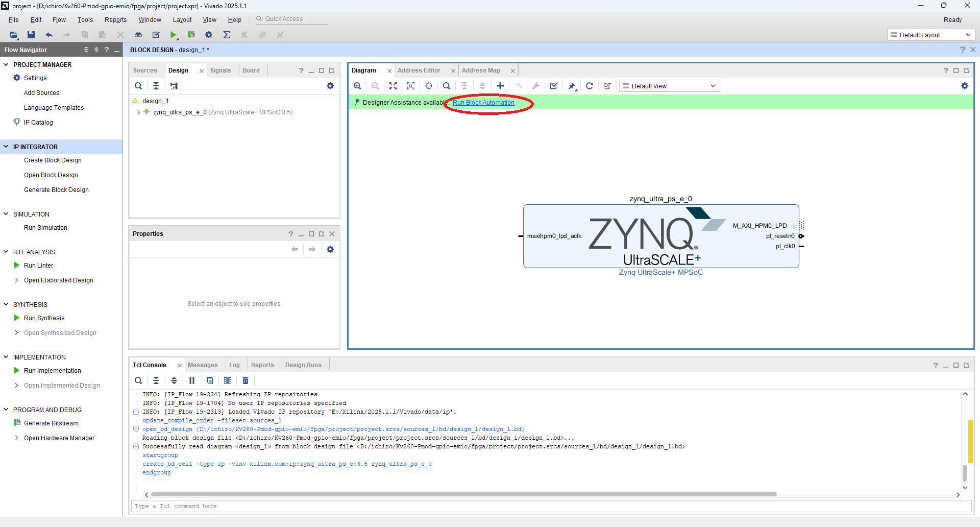Click the green Run arrow in main toolbar
The image size is (980, 527).
point(174,35)
